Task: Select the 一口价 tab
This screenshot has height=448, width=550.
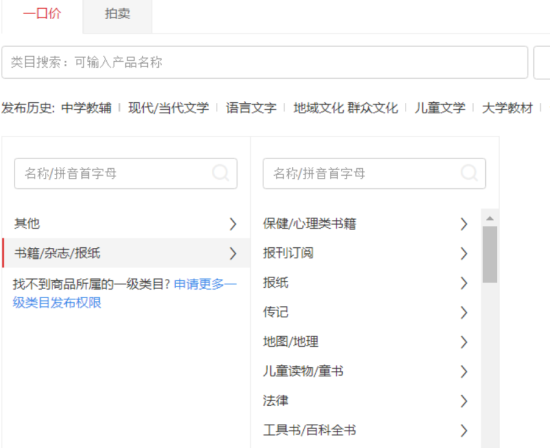Action: click(42, 14)
